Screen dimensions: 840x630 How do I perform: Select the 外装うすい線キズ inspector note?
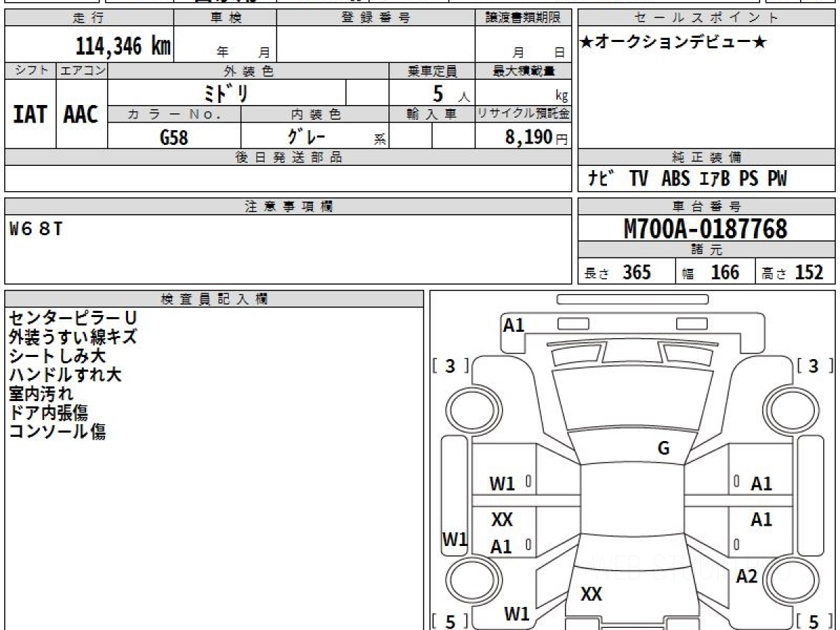[73, 337]
